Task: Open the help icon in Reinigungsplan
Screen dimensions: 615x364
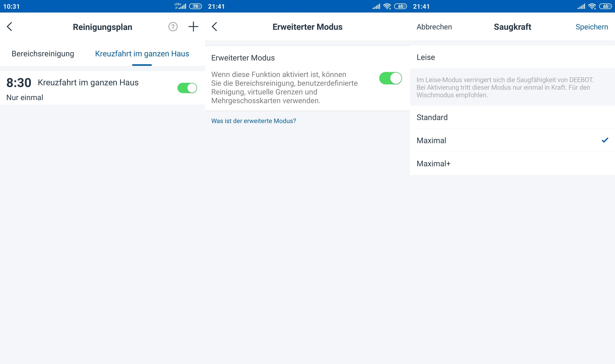Action: (173, 27)
